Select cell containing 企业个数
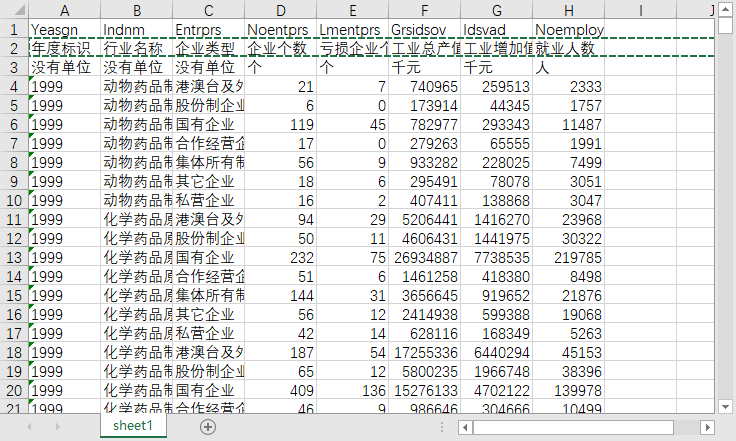This screenshot has width=736, height=441. click(281, 48)
